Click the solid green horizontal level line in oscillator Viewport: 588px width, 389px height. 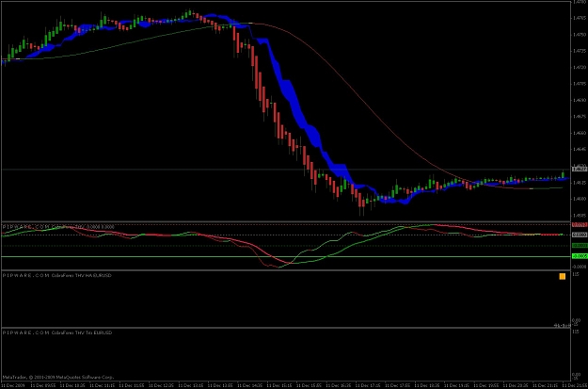(285, 256)
